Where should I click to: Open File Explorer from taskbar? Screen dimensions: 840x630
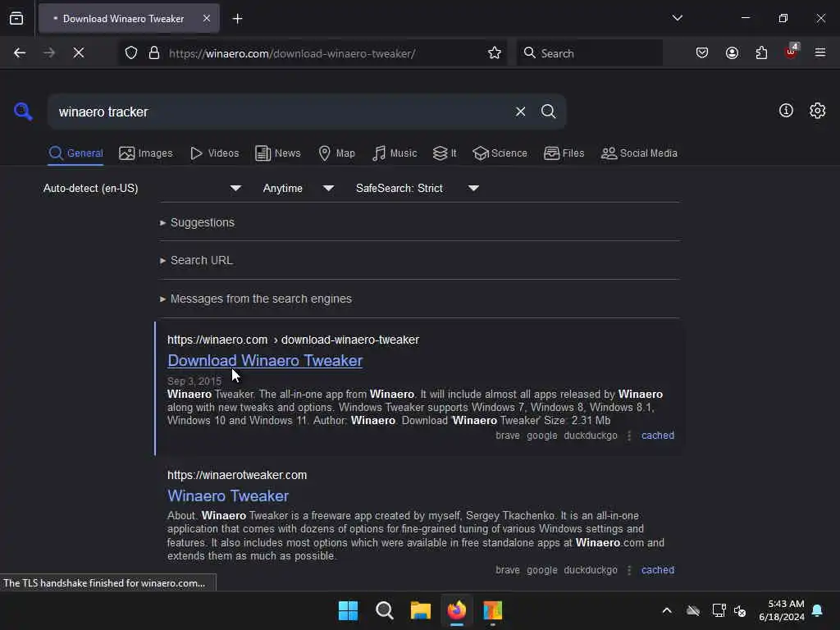click(x=421, y=610)
